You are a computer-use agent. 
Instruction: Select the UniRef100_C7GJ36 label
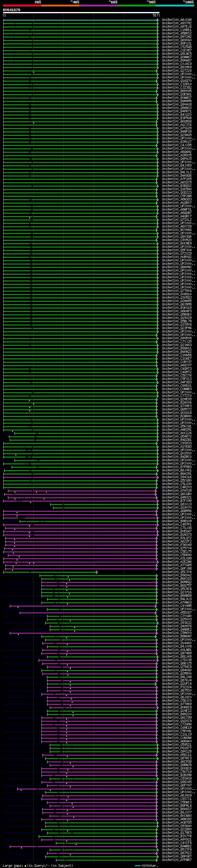pyautogui.click(x=177, y=528)
